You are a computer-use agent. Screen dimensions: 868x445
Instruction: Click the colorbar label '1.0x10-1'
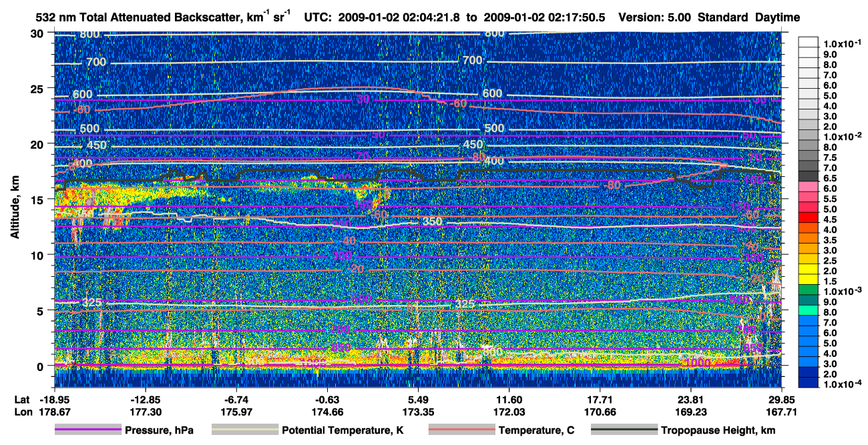pyautogui.click(x=843, y=44)
